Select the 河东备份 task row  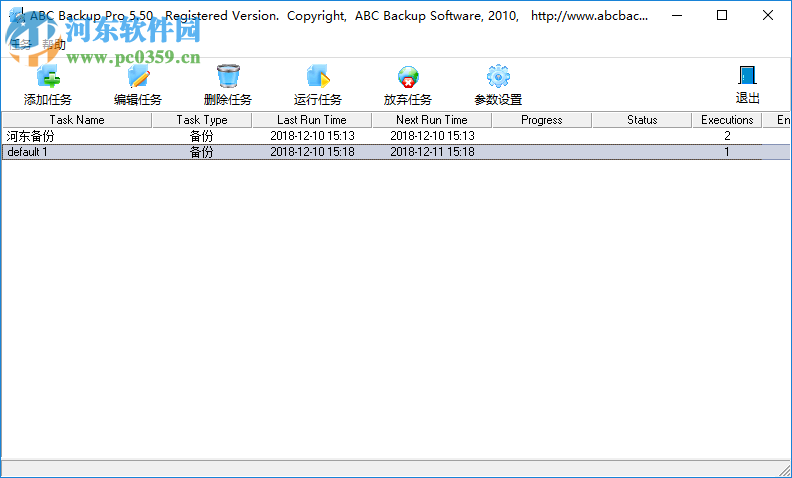click(396, 136)
